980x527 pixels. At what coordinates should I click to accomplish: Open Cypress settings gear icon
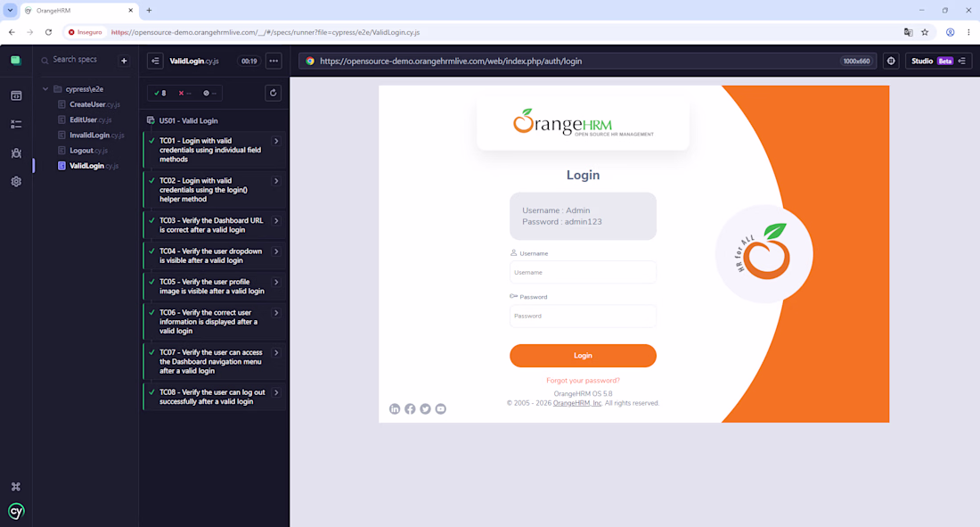pyautogui.click(x=16, y=182)
